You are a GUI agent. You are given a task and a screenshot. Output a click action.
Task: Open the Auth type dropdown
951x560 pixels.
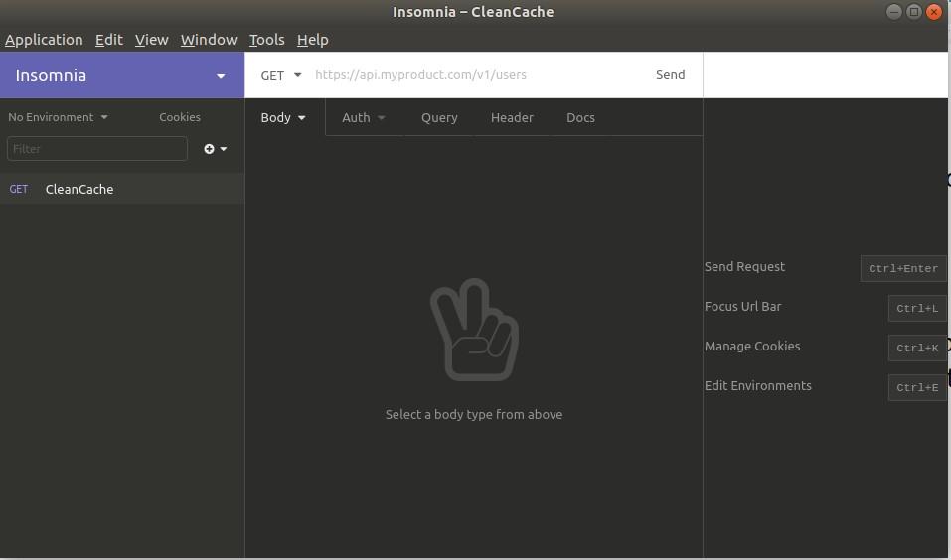click(x=363, y=118)
